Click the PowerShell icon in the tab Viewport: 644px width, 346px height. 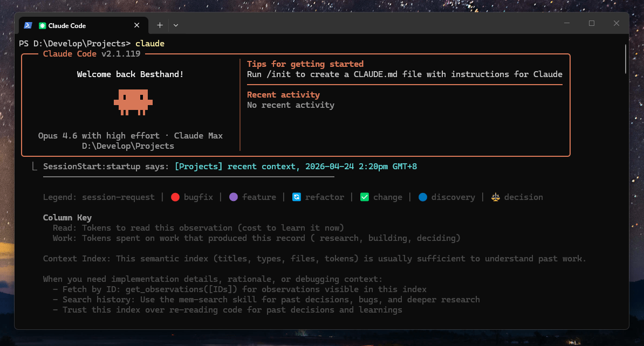coord(28,25)
